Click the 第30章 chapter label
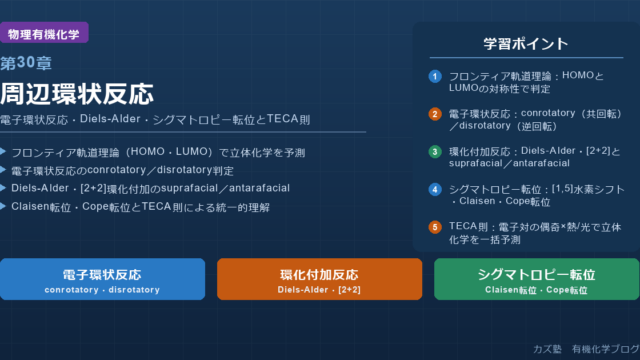Screen dimensions: 640x360 [x=26, y=63]
